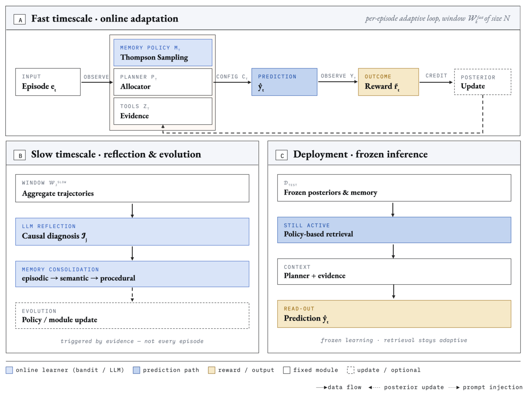532x399 pixels.
Task: Click the panel C letter badge
Action: pyautogui.click(x=282, y=155)
